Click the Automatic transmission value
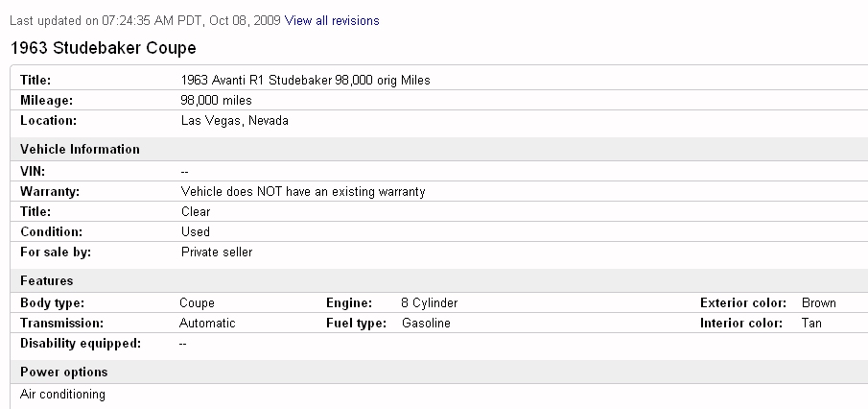The image size is (868, 409). [x=207, y=324]
